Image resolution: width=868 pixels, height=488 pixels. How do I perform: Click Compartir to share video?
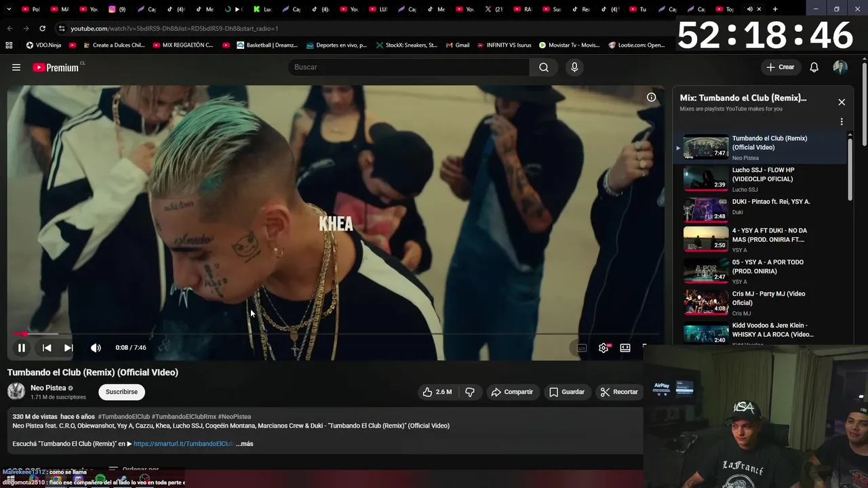513,392
